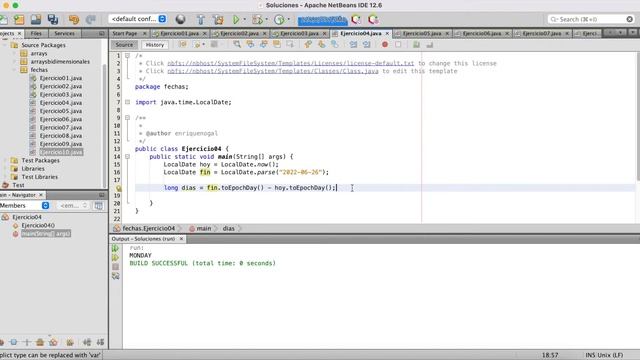Open the Debug Project dropdown arrow
This screenshot has width=640, height=360.
(267, 19)
